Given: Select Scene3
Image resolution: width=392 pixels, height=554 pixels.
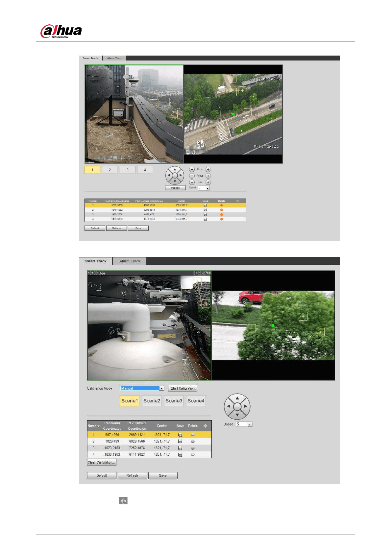Looking at the screenshot, I should pyautogui.click(x=174, y=401).
